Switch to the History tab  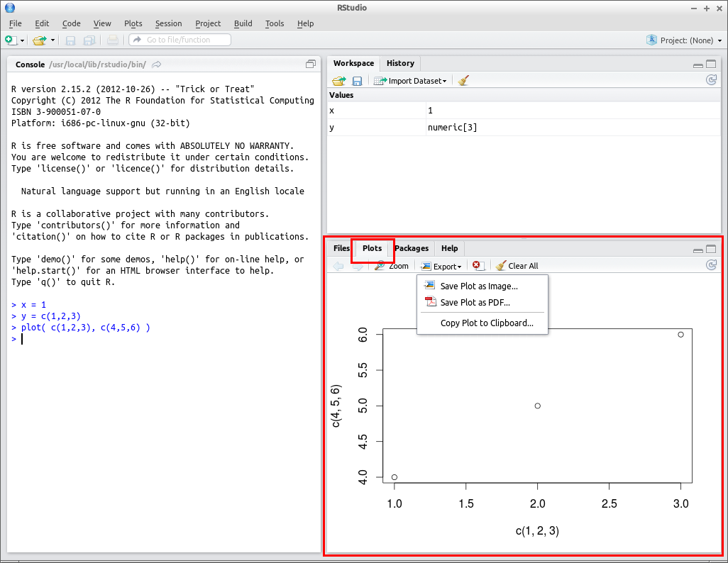pyautogui.click(x=400, y=63)
